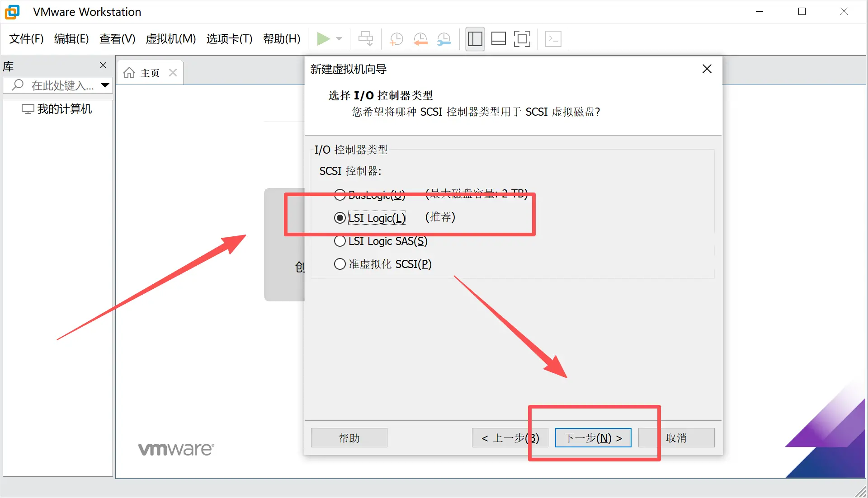Select BusLogic(U) SCSI controller radio
The image size is (868, 498).
[340, 195]
